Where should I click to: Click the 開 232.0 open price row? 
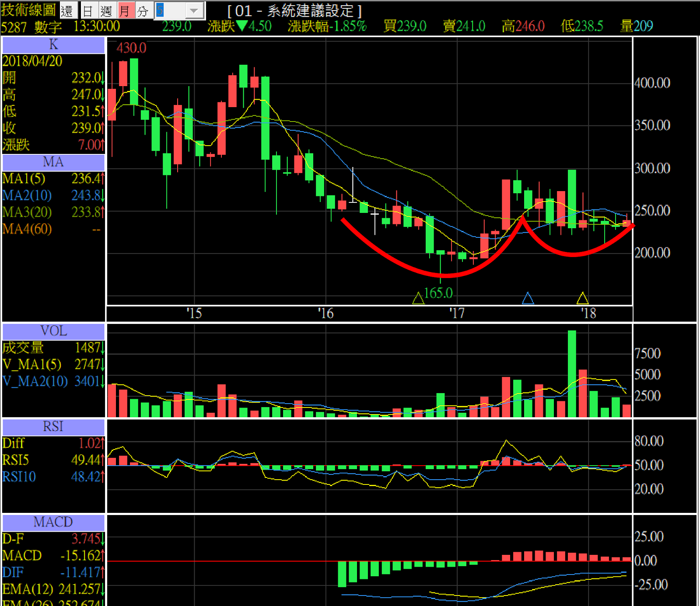(53, 78)
